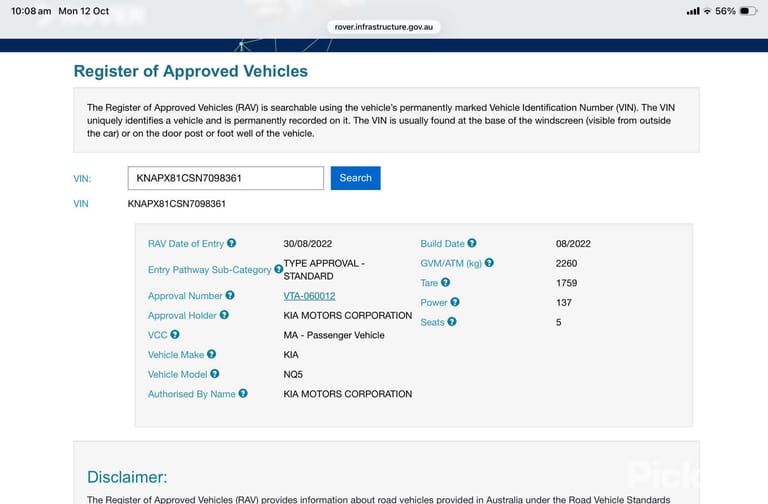Screen dimensions: 768x504
Task: Open help icon beside Approval Number
Action: (x=230, y=295)
